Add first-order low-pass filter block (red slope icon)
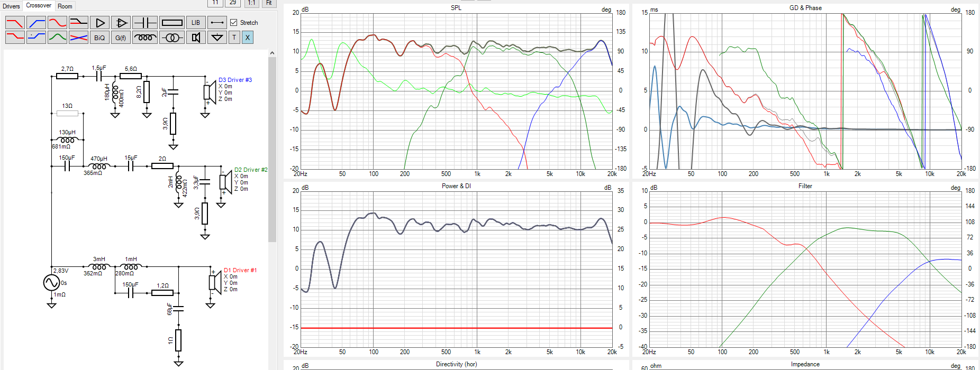This screenshot has height=370, width=980. click(x=15, y=23)
